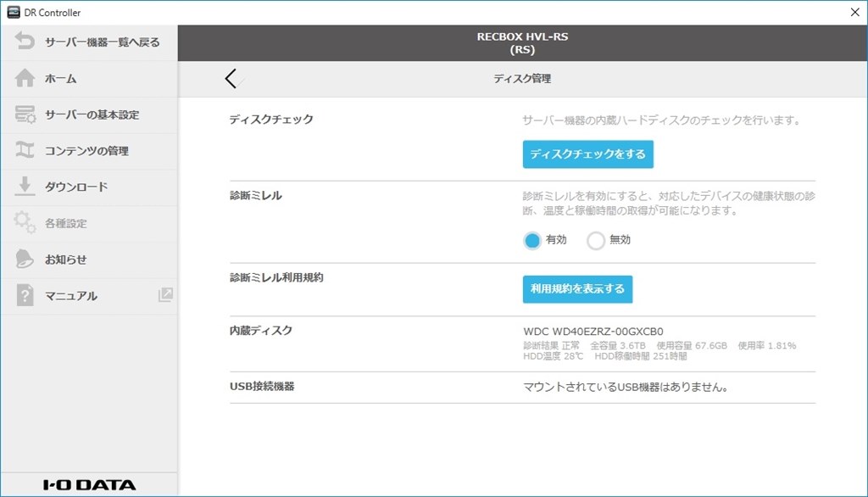This screenshot has height=497, width=868.
Task: Click the question mark manual icon
Action: (x=25, y=295)
